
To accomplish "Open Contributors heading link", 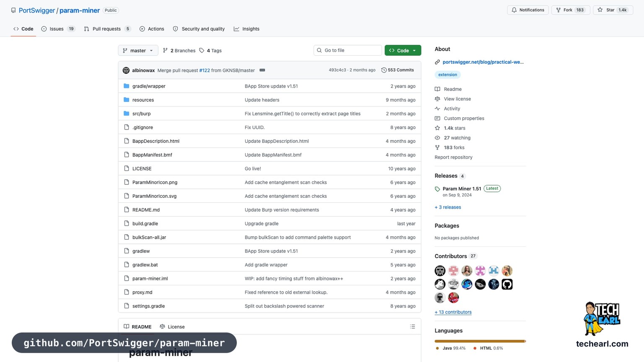I will [451, 256].
